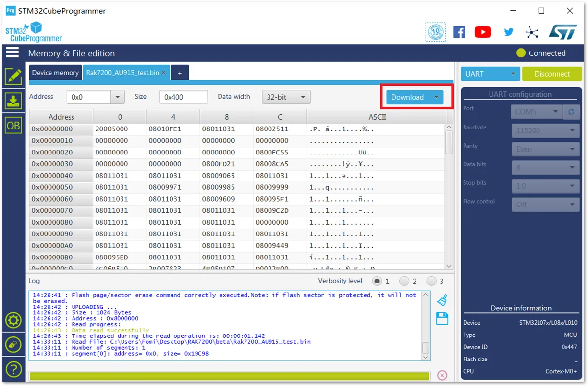Click the ST logo
This screenshot has width=588, height=386.
tap(563, 32)
